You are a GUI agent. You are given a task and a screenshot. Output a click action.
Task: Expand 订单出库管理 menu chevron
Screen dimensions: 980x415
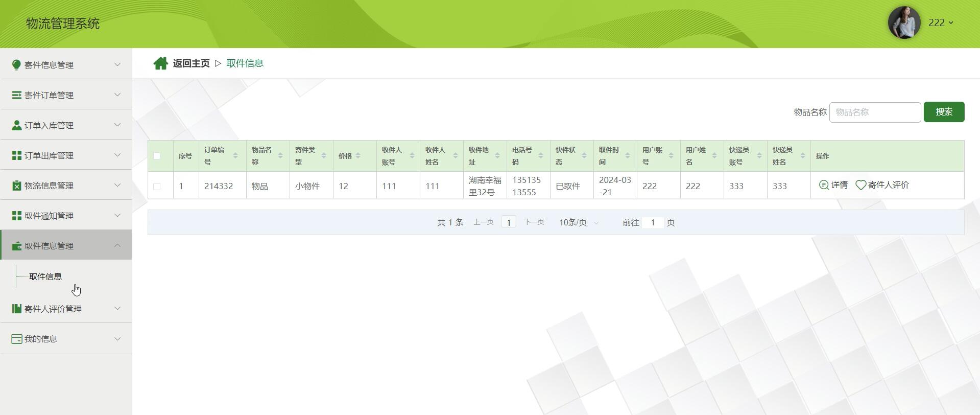click(117, 155)
